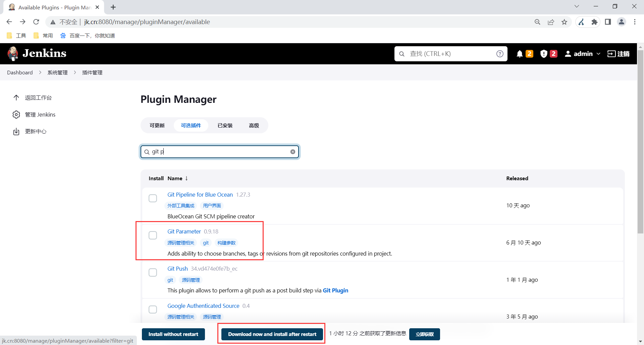Click git tag on Git Push row
644x345 pixels.
170,280
